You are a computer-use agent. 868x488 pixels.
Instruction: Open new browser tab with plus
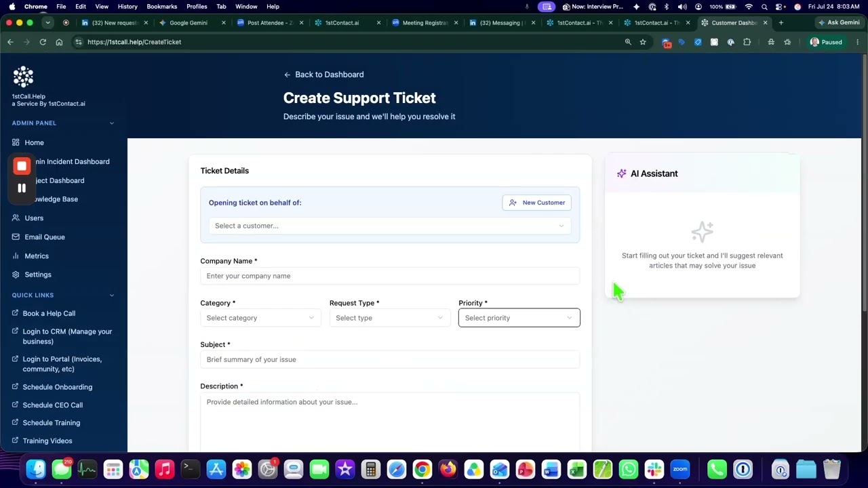(x=781, y=22)
